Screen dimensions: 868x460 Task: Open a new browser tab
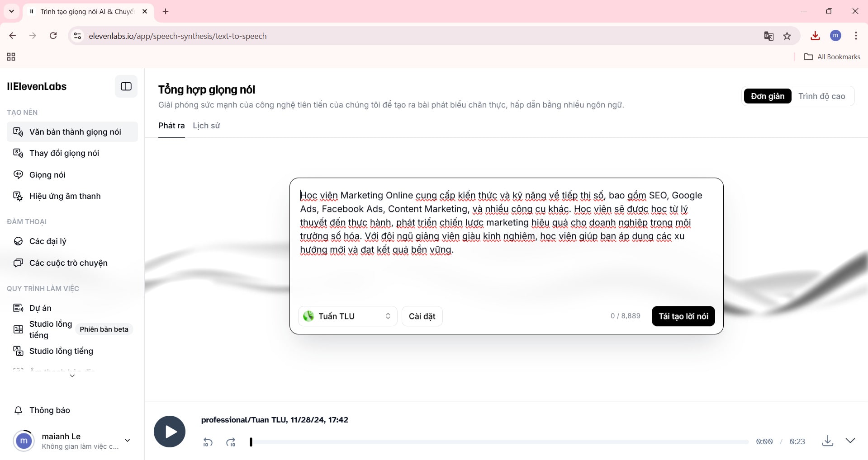tap(166, 11)
